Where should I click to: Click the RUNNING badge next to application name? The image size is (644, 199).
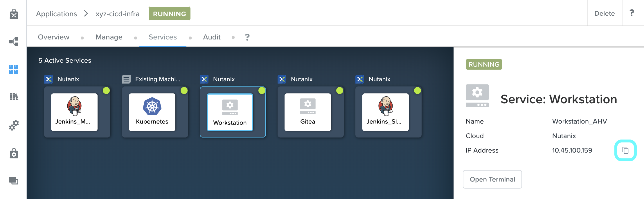tap(170, 14)
